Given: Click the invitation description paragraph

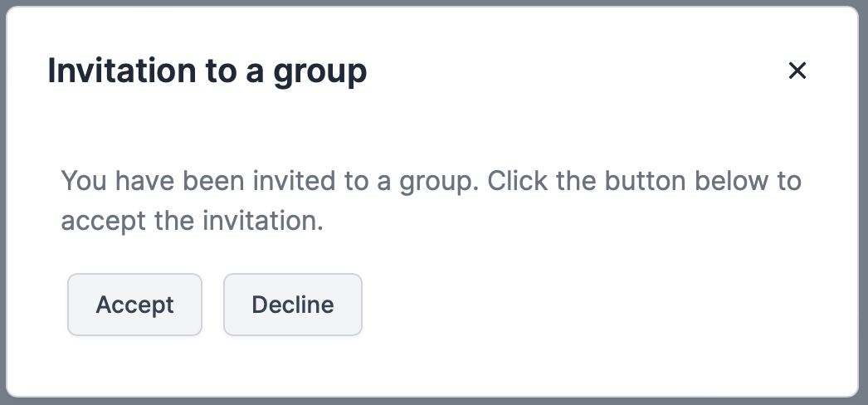Looking at the screenshot, I should tap(431, 201).
